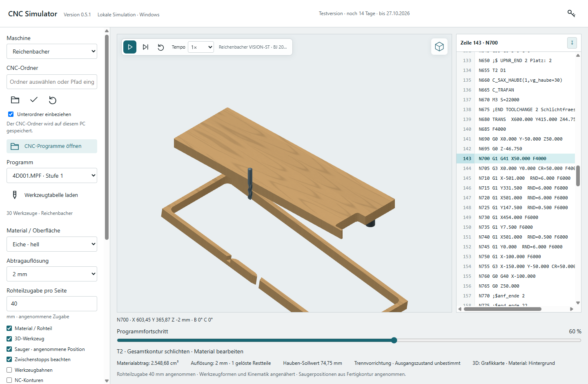Open the Programm dropdown 4D001.MPF

tap(52, 176)
